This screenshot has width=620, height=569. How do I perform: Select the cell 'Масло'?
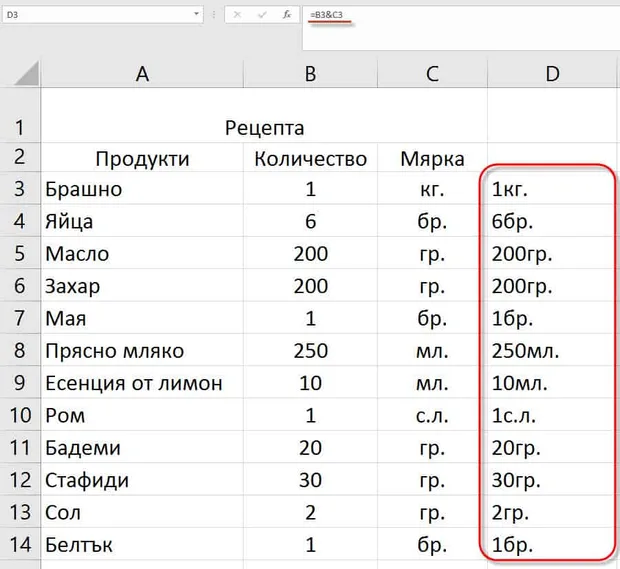click(142, 253)
